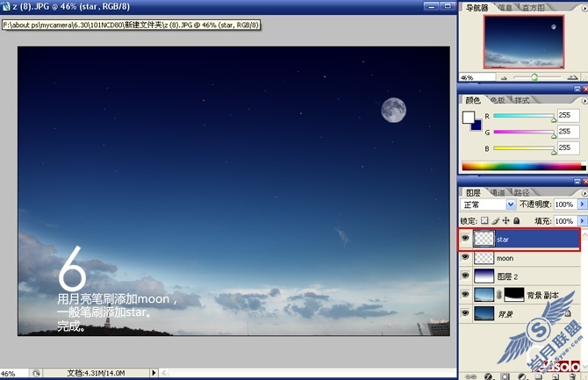Toggle lock position move icon

pos(506,220)
